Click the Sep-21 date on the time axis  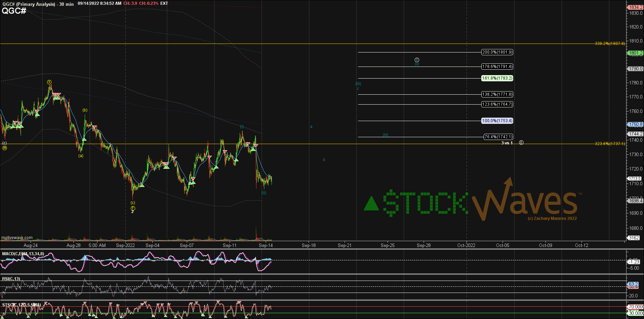coord(345,245)
